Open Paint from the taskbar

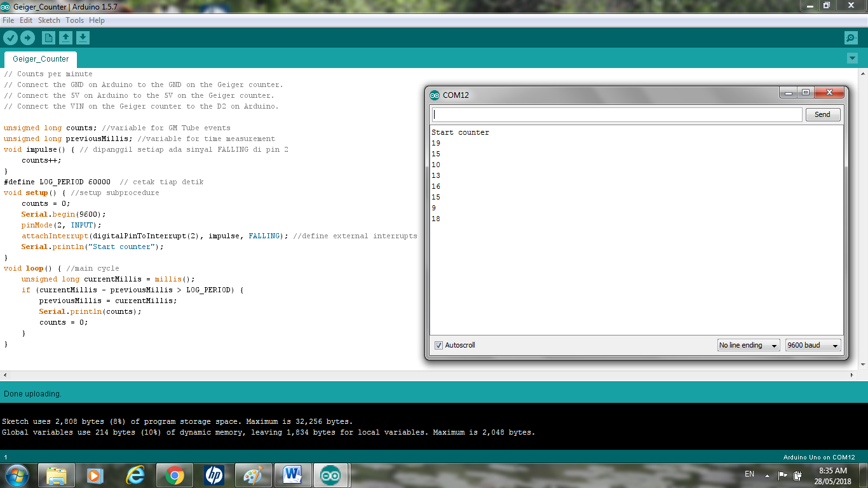253,475
